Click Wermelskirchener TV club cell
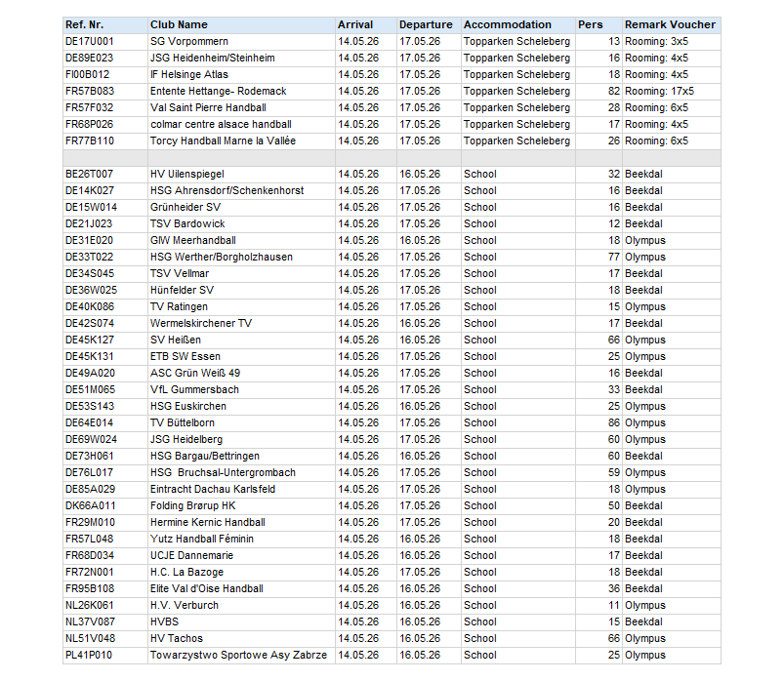784x681 pixels. 241,323
